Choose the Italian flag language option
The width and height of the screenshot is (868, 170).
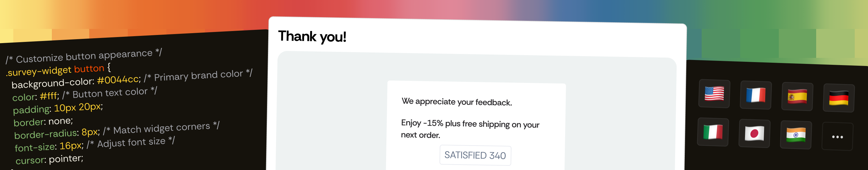tap(712, 132)
